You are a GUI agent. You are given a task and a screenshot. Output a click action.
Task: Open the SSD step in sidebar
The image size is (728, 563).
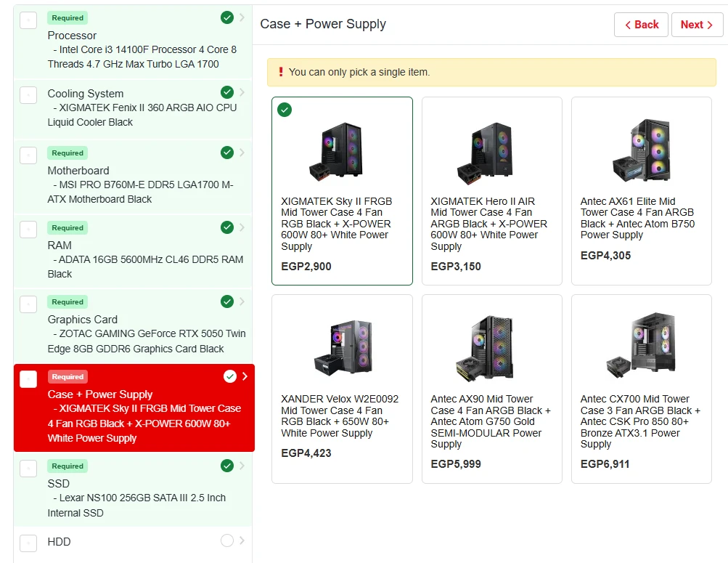point(59,484)
